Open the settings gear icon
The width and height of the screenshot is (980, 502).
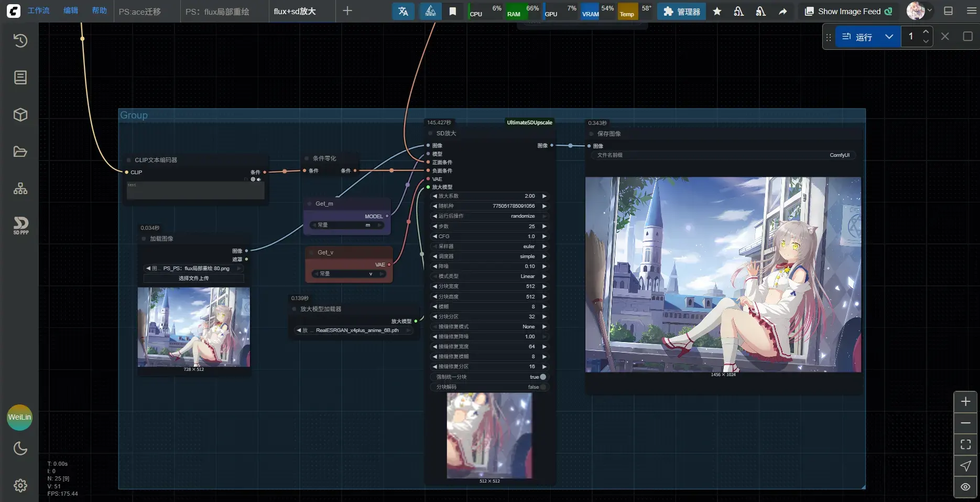[x=20, y=486]
